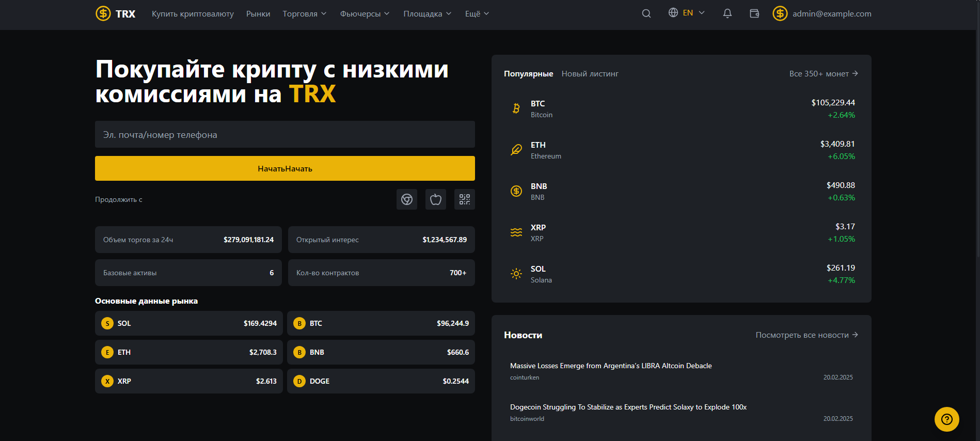Viewport: 980px width, 441px height.
Task: Continue with the Apple icon button
Action: coord(436,199)
